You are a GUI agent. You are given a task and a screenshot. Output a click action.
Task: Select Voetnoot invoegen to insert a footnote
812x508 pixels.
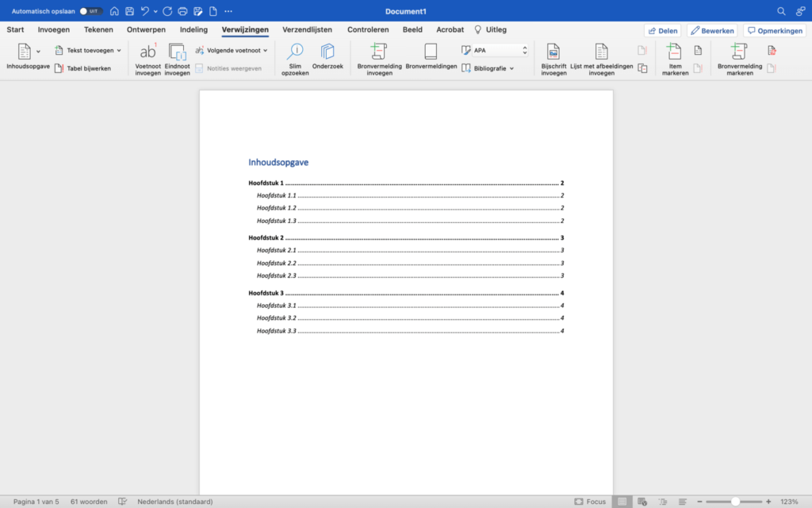click(147, 57)
